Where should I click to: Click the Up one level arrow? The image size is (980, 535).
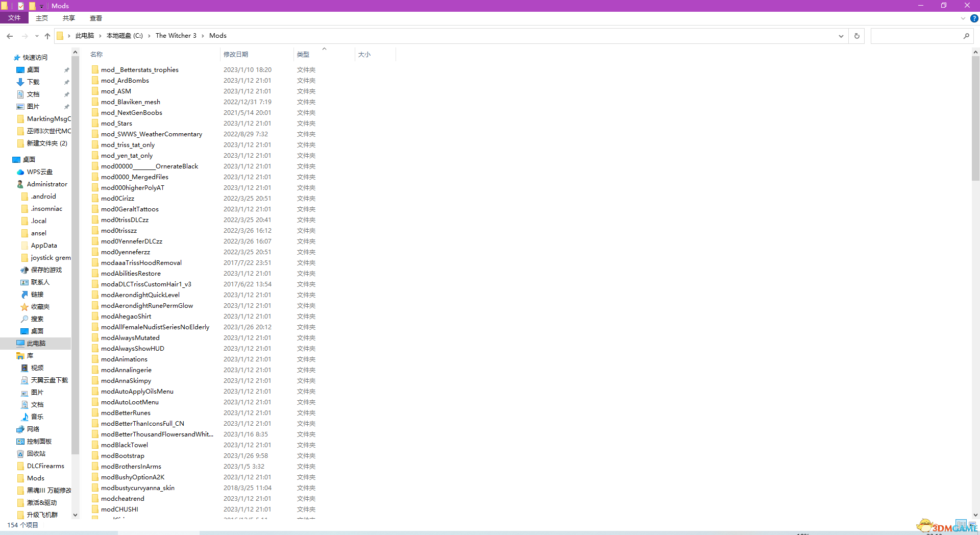coord(47,36)
